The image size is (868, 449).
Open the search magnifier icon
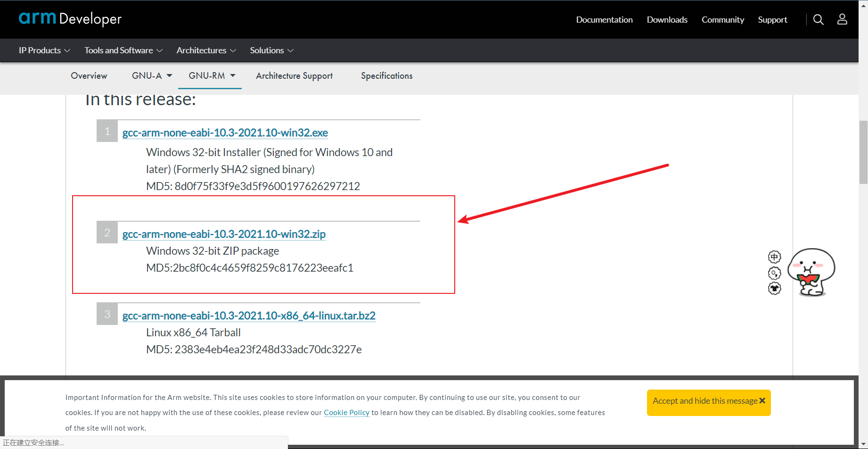819,19
